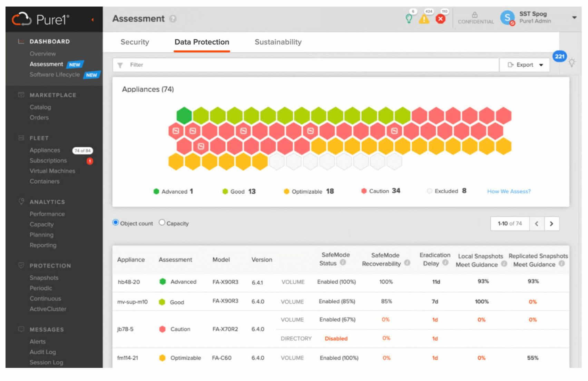588x381 pixels.
Task: Select the Capacity radio button
Action: [x=162, y=223]
